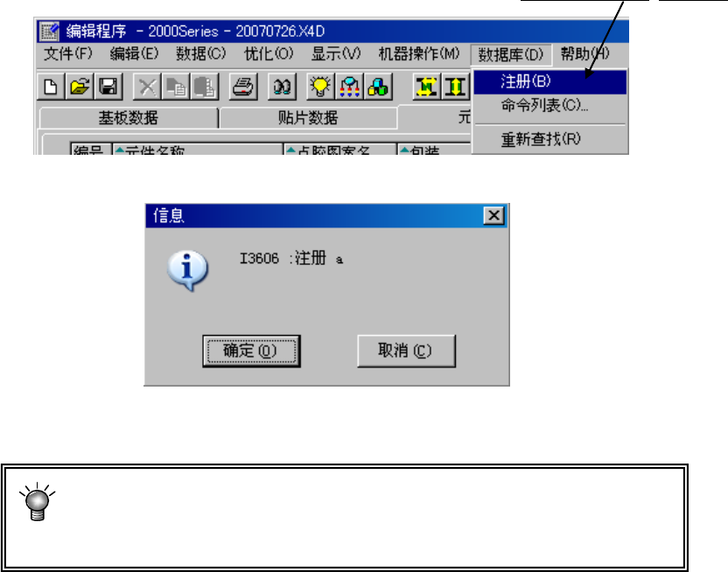Click the 'I3606 :注册 a' message text
This screenshot has height=572, width=728.
pyautogui.click(x=291, y=258)
